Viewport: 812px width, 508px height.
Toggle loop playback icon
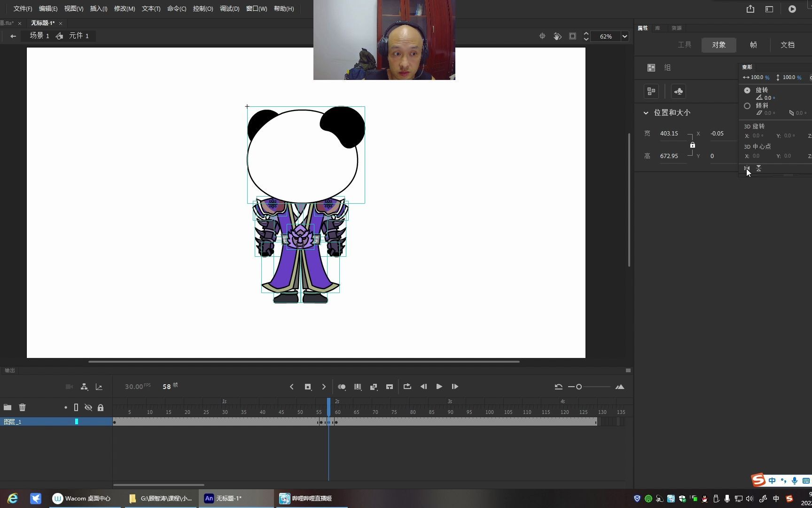click(x=407, y=387)
